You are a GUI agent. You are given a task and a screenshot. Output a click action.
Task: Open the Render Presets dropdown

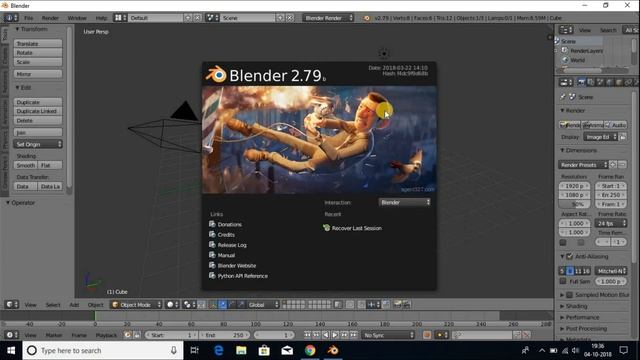[583, 165]
